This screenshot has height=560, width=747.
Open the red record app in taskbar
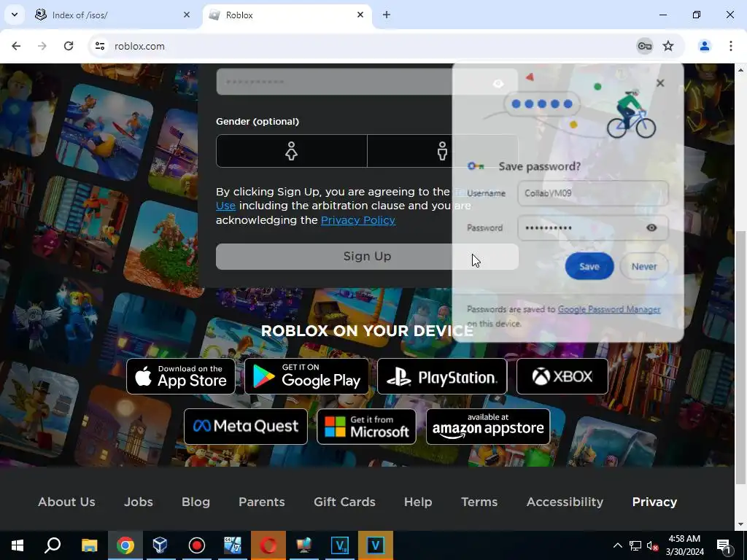click(x=197, y=545)
